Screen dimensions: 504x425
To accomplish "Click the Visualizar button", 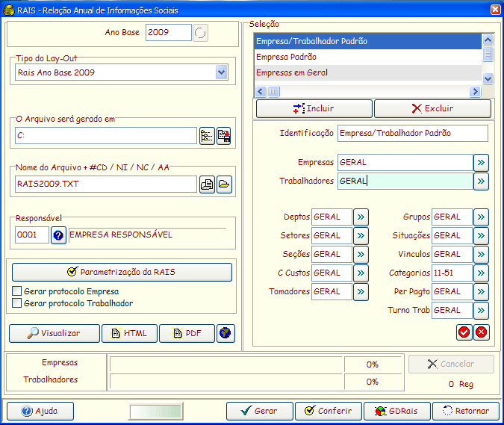I will 55,333.
